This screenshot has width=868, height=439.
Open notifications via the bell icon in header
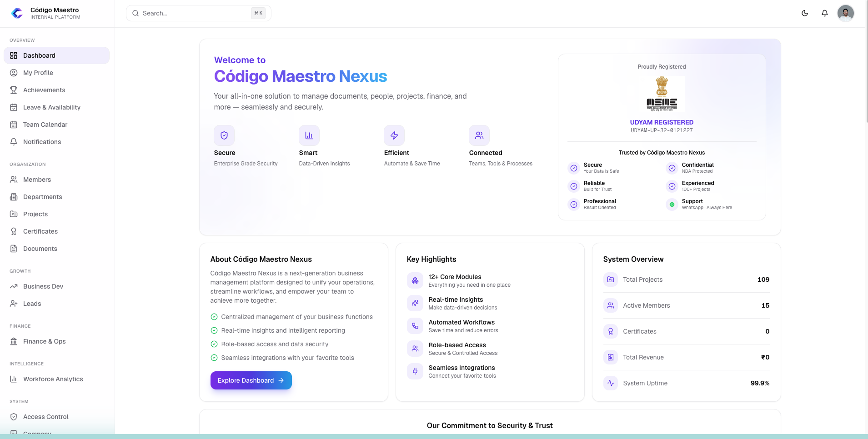coord(825,13)
